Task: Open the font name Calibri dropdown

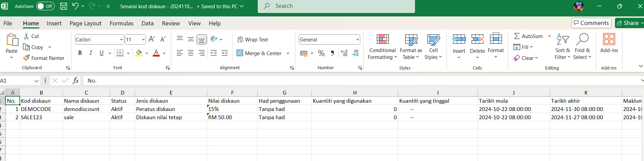Action: click(x=121, y=40)
